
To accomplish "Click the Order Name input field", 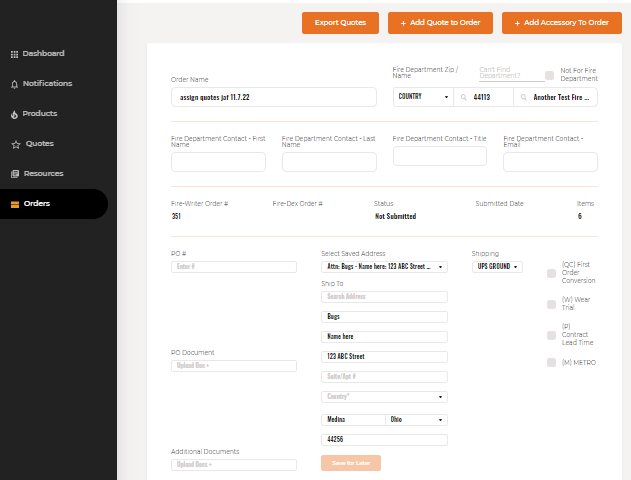I will click(274, 97).
